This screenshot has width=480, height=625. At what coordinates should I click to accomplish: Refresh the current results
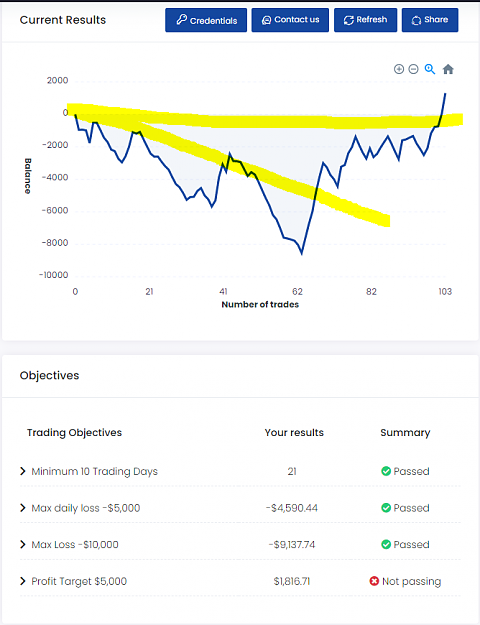pos(366,20)
